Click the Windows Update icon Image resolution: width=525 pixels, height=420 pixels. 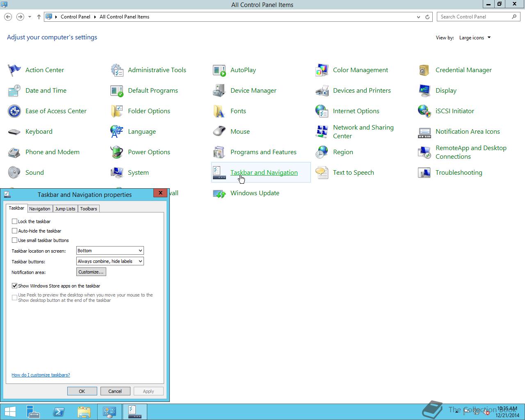219,193
